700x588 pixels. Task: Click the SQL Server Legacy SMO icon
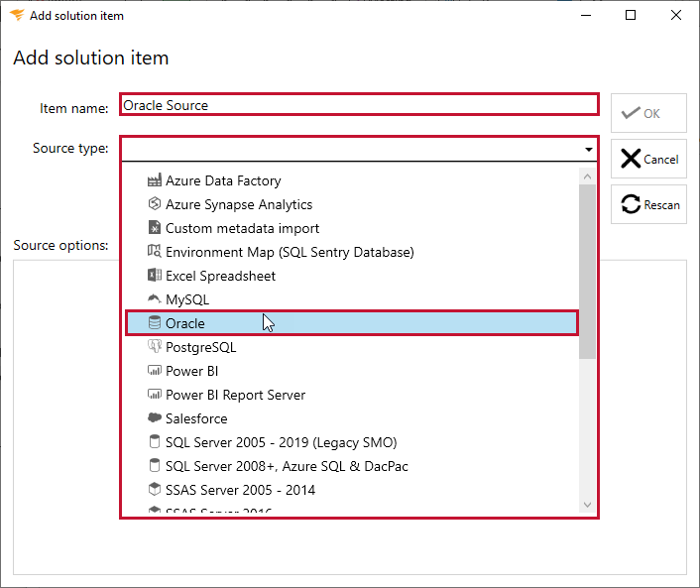click(154, 441)
